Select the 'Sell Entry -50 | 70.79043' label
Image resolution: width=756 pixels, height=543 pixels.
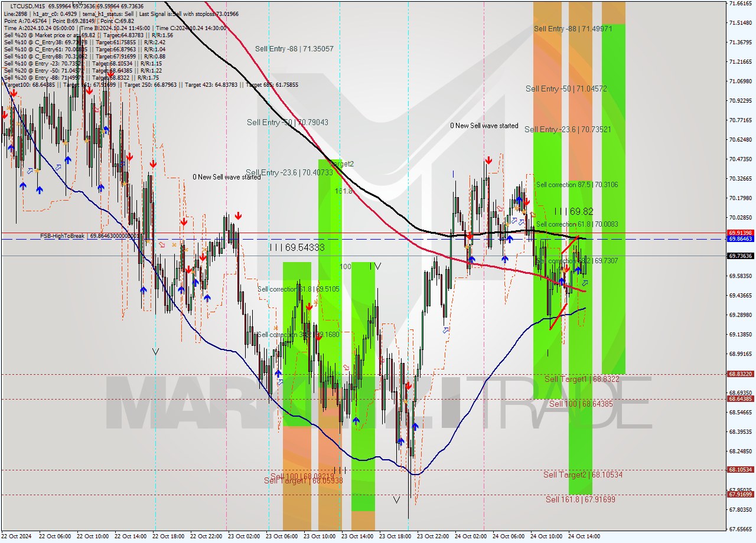[288, 122]
